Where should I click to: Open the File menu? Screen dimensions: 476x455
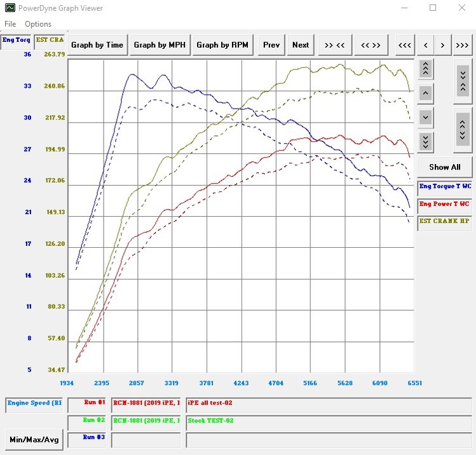click(x=10, y=24)
